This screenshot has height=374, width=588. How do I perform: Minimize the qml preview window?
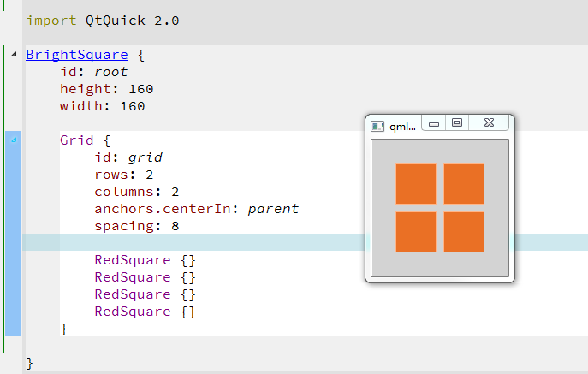click(x=434, y=123)
